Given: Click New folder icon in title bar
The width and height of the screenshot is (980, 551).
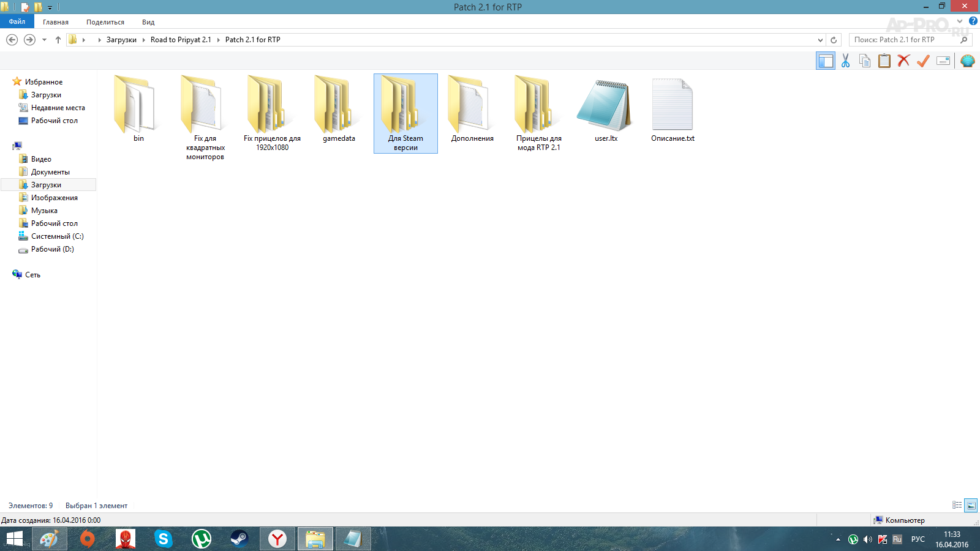Looking at the screenshot, I should tap(38, 7).
